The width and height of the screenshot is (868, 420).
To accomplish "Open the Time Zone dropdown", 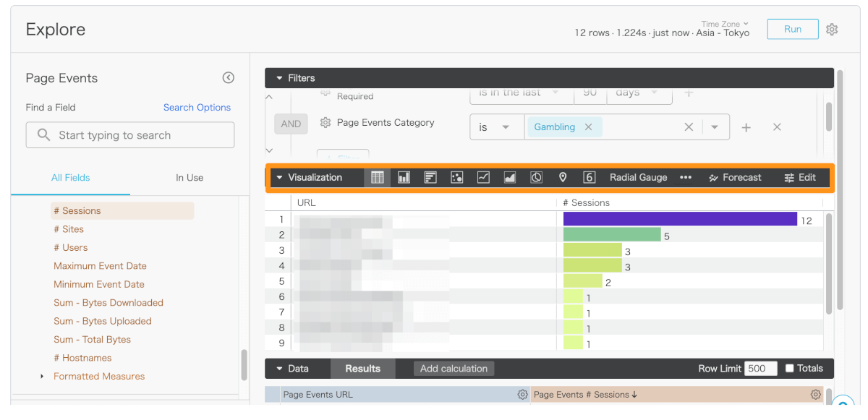I will pyautogui.click(x=725, y=24).
